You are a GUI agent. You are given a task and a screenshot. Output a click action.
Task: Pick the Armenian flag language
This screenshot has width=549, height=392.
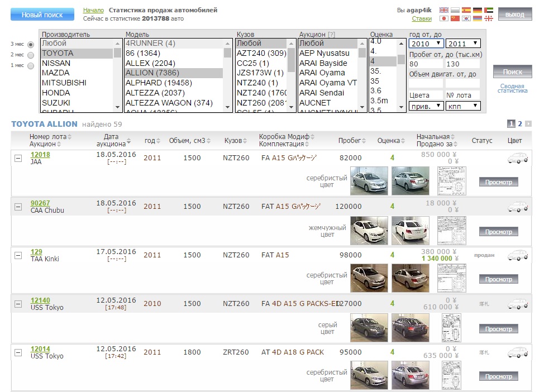[x=477, y=18]
